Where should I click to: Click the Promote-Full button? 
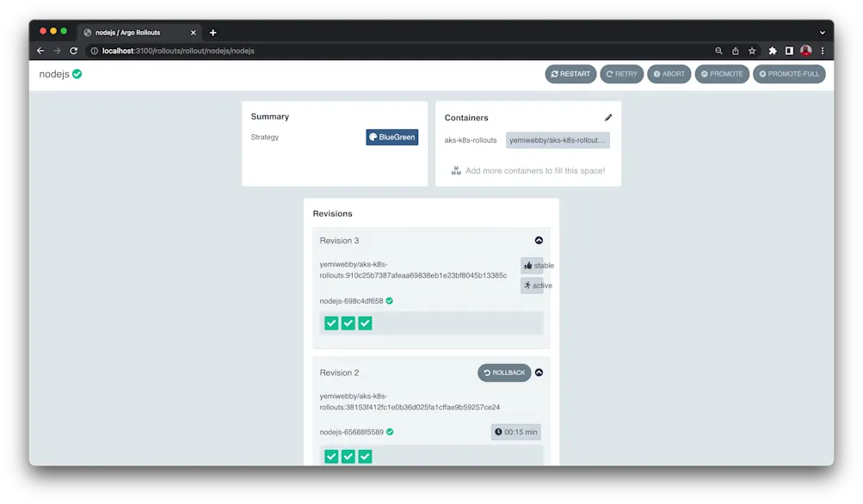[789, 74]
